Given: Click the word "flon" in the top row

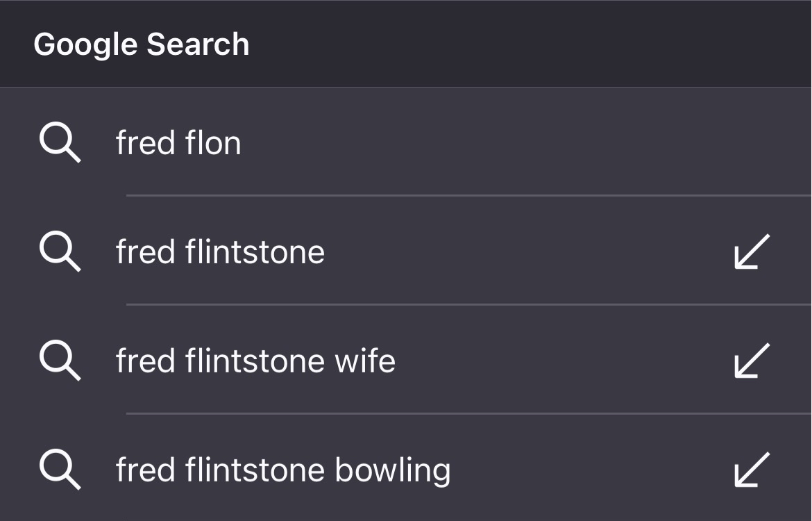Looking at the screenshot, I should [213, 143].
